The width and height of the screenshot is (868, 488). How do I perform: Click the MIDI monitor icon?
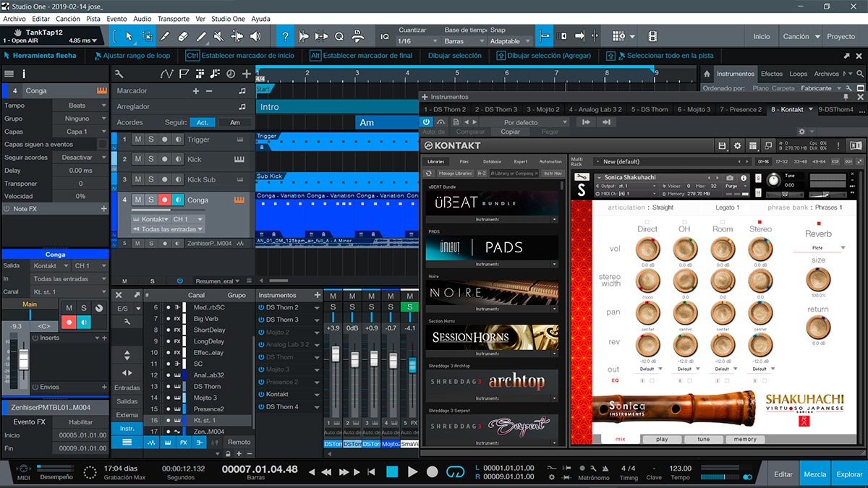coord(22,470)
